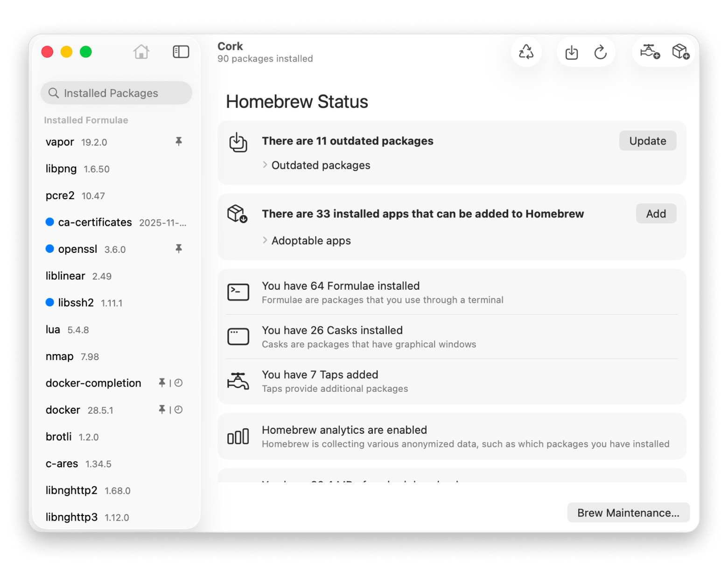Image resolution: width=728 pixels, height=570 pixels.
Task: Click the terminal icon beside Formulae installed
Action: pos(238,292)
